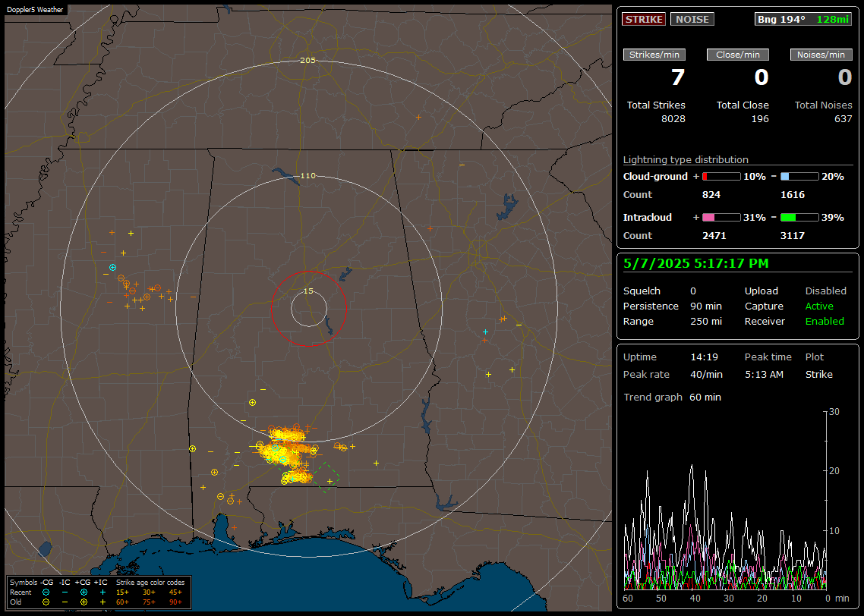Viewport: 864px width, 616px height.
Task: Click the orange plus strike in Tennessee
Action: click(x=419, y=118)
